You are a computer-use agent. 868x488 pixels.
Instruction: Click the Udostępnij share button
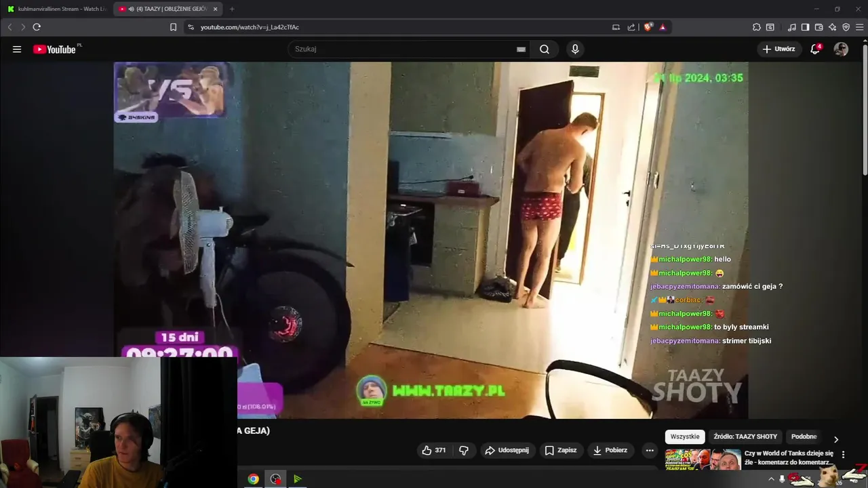507,450
